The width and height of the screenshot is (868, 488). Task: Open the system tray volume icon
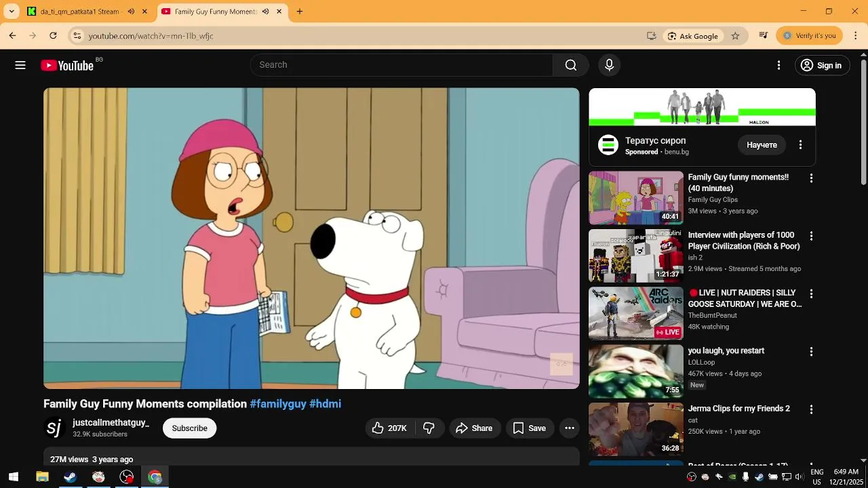[799, 477]
